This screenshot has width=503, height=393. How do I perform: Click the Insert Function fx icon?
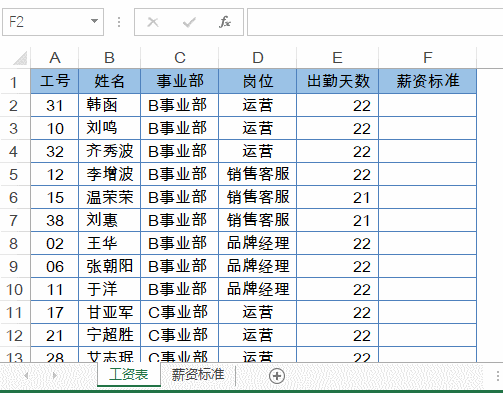225,22
